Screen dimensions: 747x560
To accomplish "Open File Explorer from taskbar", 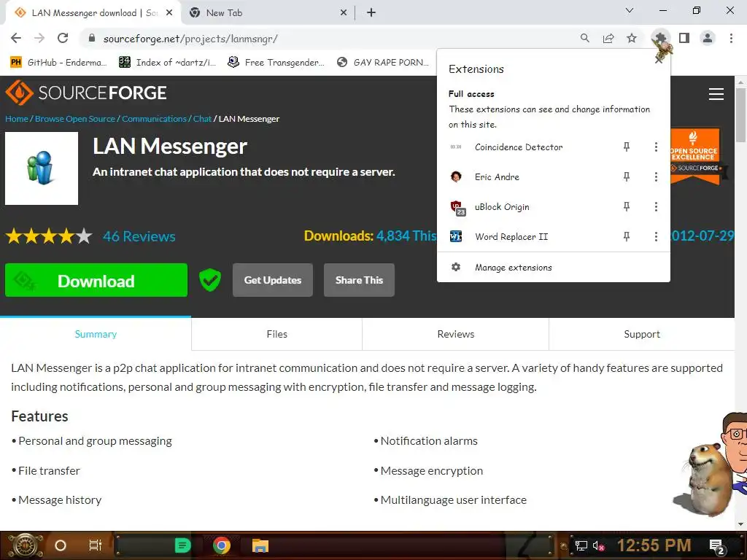I will point(260,545).
